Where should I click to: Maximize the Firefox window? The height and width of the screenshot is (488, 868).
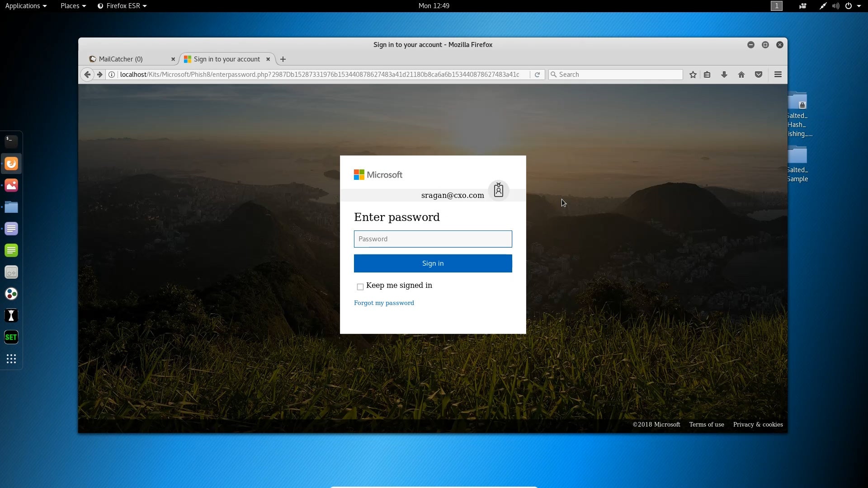(x=765, y=45)
